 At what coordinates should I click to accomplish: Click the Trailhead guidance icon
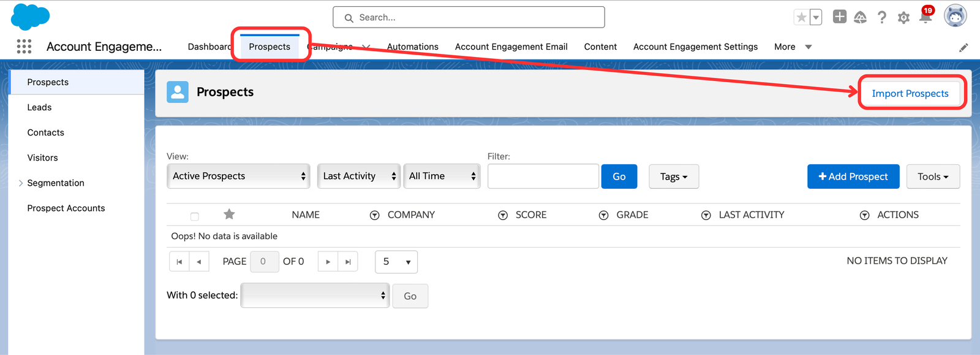tap(860, 17)
